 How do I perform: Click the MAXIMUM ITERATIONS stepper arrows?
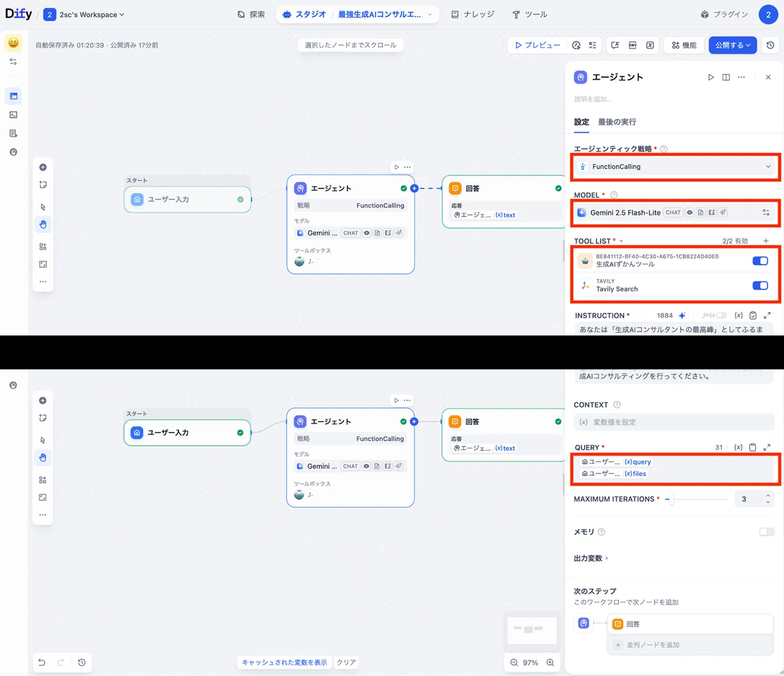pyautogui.click(x=768, y=499)
